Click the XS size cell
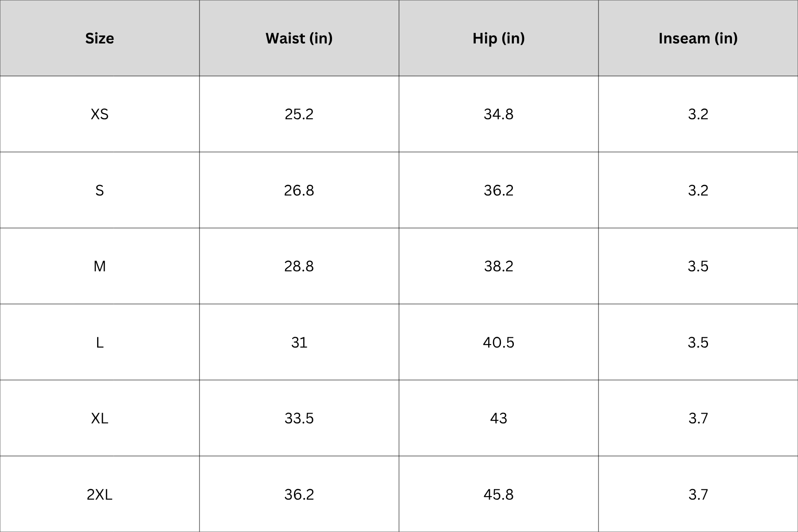 pyautogui.click(x=99, y=114)
